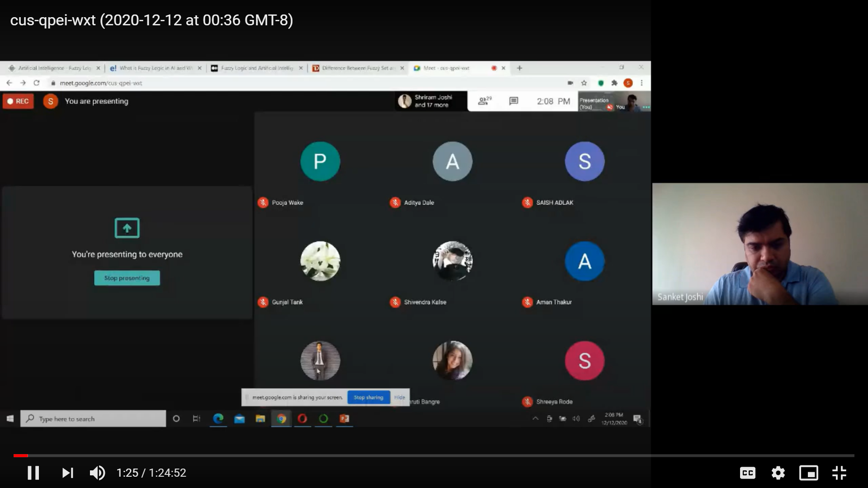Screen dimensions: 868x488
Task: Click the Presentation (You) thumbnail
Action: click(596, 102)
